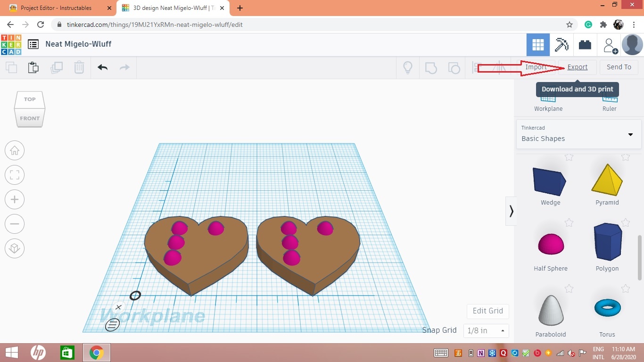Open the Tinkercad user profile avatar
The image size is (644, 362).
pyautogui.click(x=632, y=45)
